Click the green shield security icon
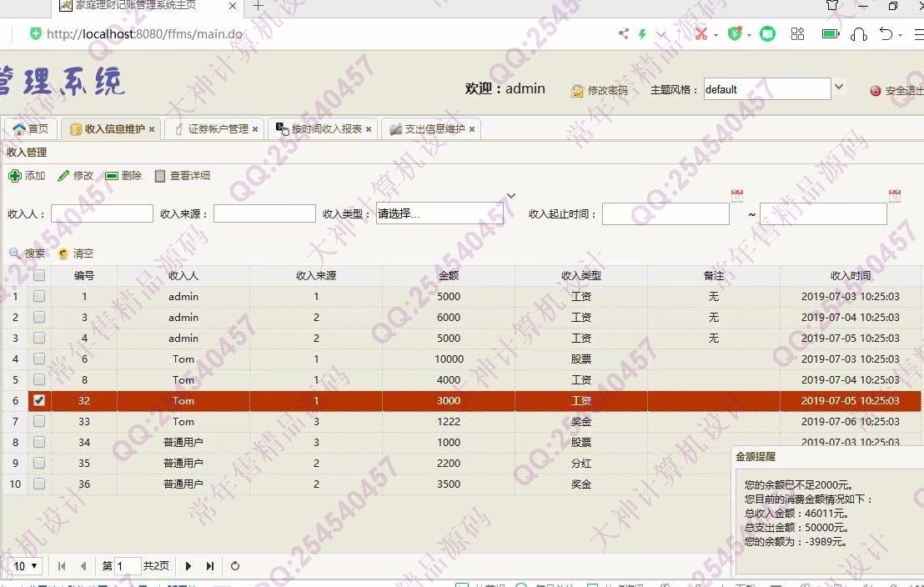The image size is (924, 587). (734, 33)
